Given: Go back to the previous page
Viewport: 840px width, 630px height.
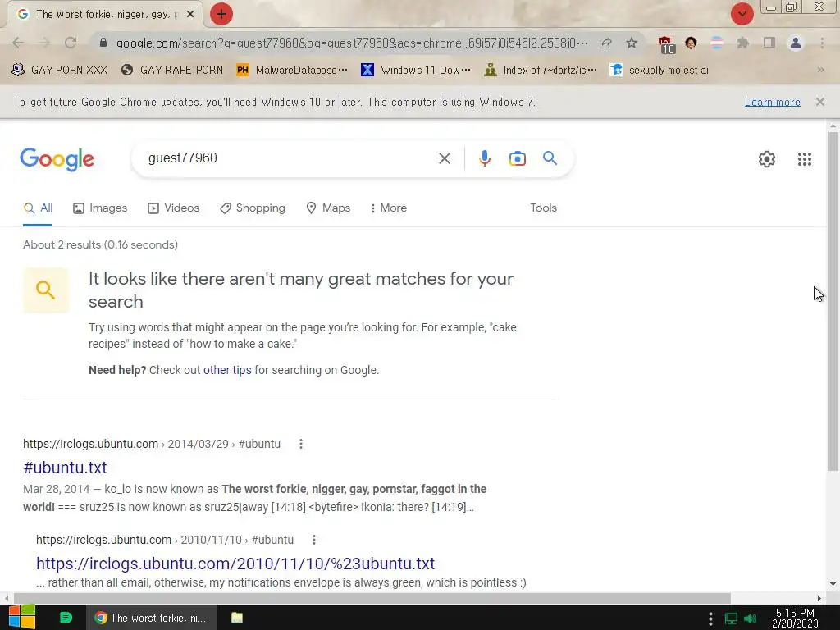Looking at the screenshot, I should pyautogui.click(x=18, y=43).
